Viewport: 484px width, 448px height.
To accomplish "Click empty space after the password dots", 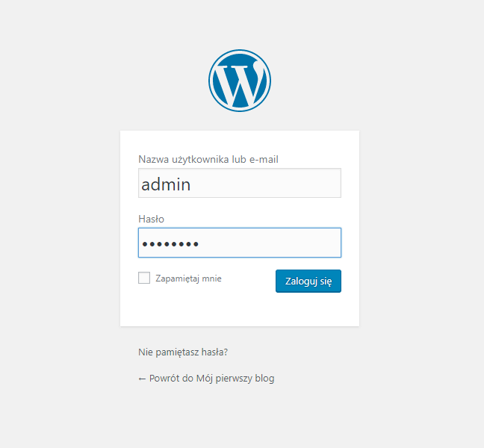I will pyautogui.click(x=269, y=243).
